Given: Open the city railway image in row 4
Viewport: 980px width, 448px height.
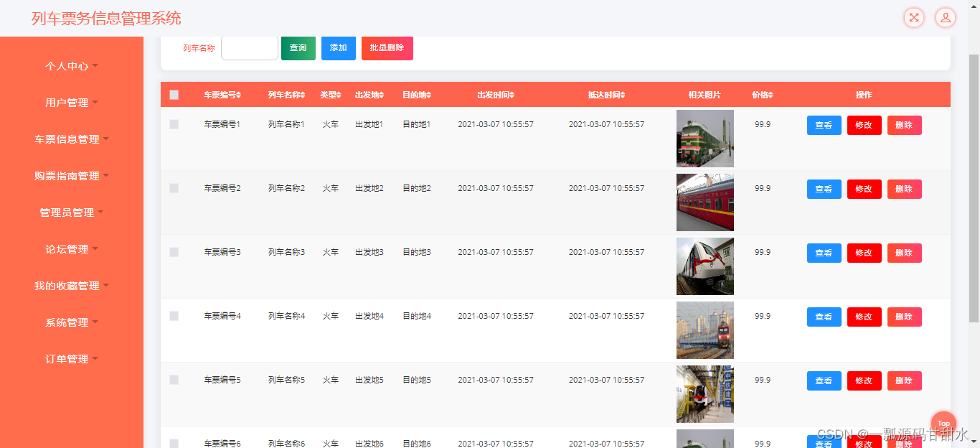Looking at the screenshot, I should pos(705,330).
